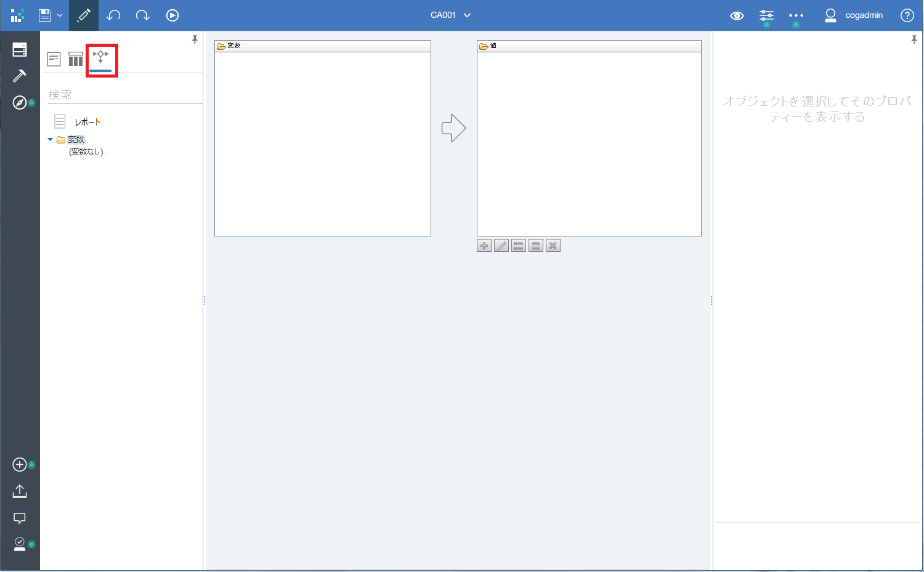Click the upload files icon

coord(20,491)
